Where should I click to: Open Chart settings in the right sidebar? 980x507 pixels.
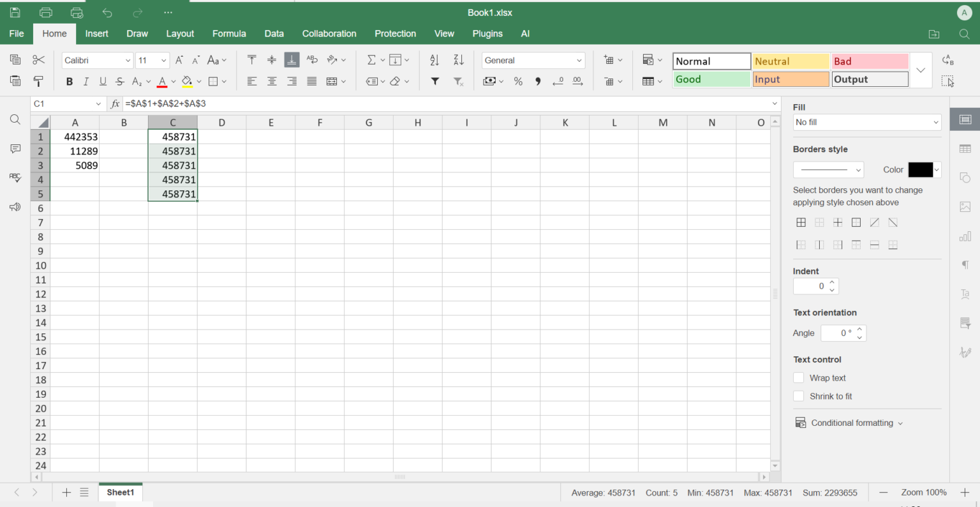click(965, 236)
